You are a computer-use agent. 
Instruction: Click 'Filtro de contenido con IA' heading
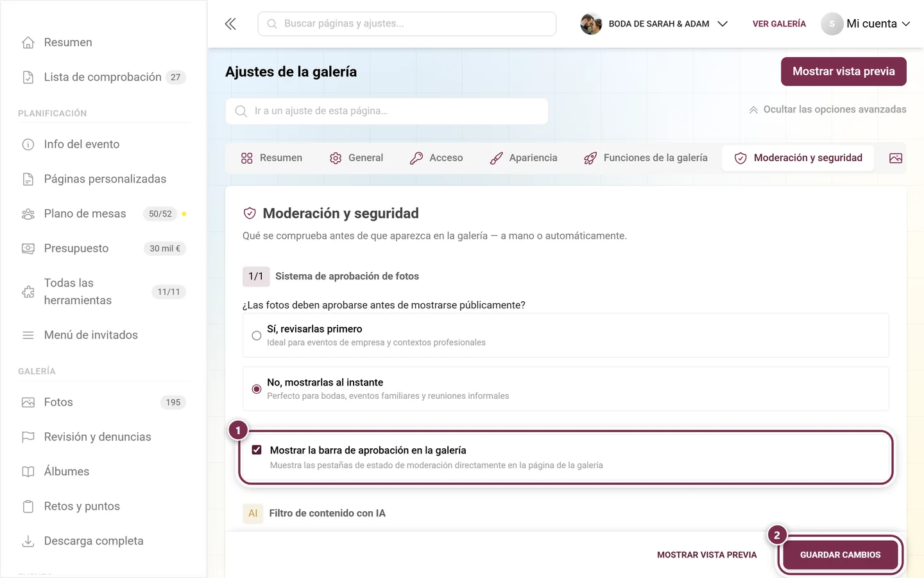(x=327, y=513)
